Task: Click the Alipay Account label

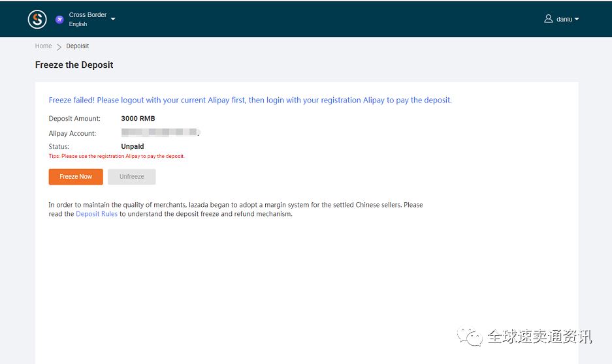Action: (72, 133)
